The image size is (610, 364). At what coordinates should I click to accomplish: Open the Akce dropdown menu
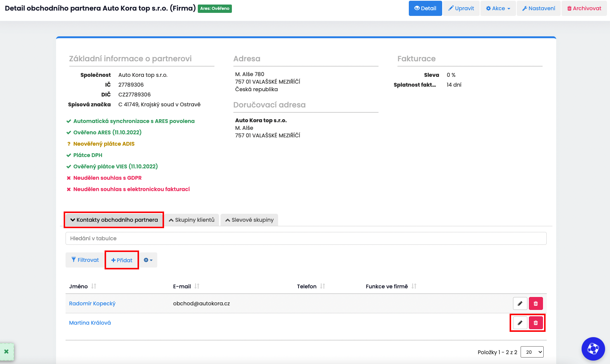(x=498, y=8)
